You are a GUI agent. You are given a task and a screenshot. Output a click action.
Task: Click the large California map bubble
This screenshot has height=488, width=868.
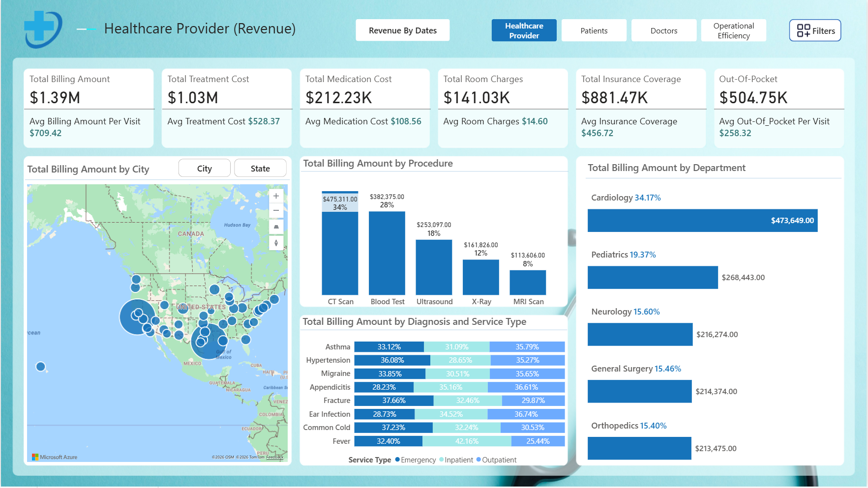click(137, 317)
